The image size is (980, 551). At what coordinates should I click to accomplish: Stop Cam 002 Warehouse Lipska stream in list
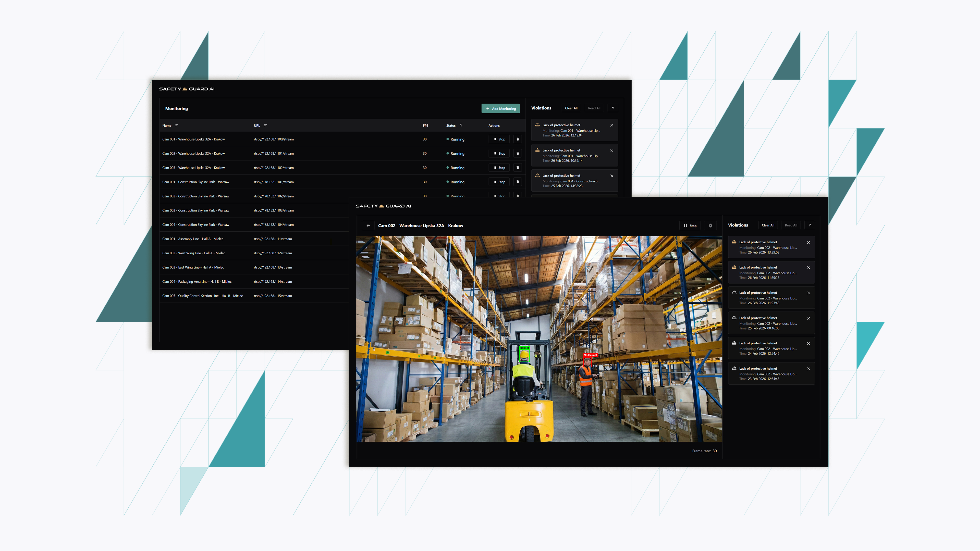(499, 154)
